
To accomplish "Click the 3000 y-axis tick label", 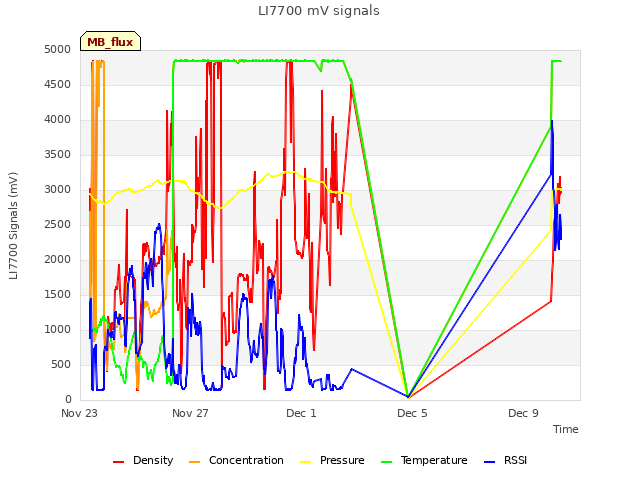I will pos(58,189).
